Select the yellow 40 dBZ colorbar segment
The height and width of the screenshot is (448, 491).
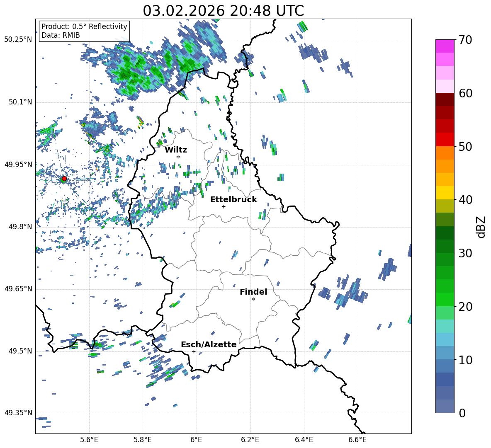(x=445, y=193)
